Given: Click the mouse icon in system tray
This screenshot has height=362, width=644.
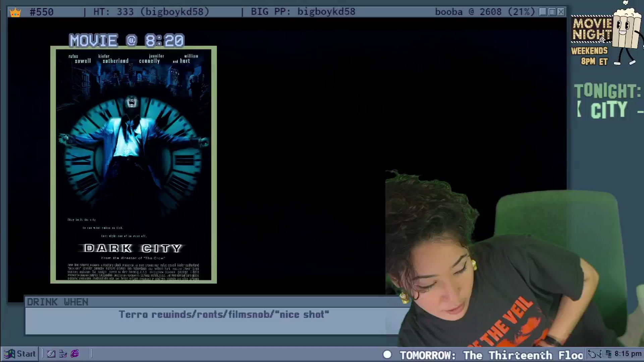Looking at the screenshot, I should (592, 354).
